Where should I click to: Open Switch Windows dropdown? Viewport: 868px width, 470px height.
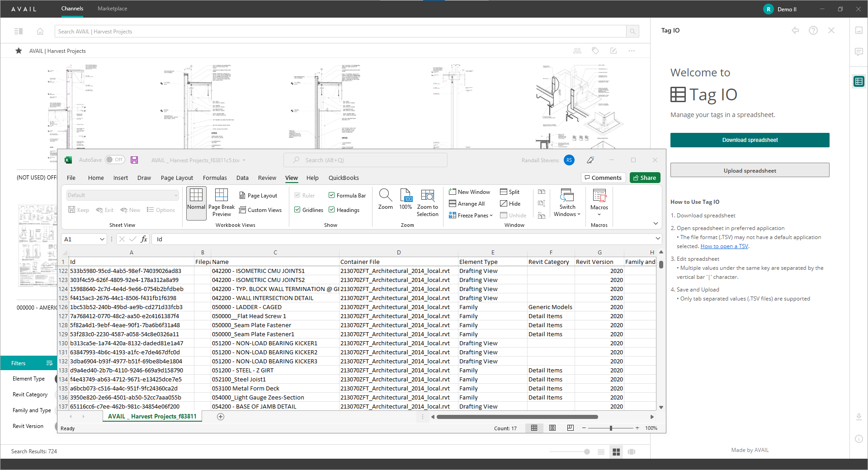[x=567, y=203]
